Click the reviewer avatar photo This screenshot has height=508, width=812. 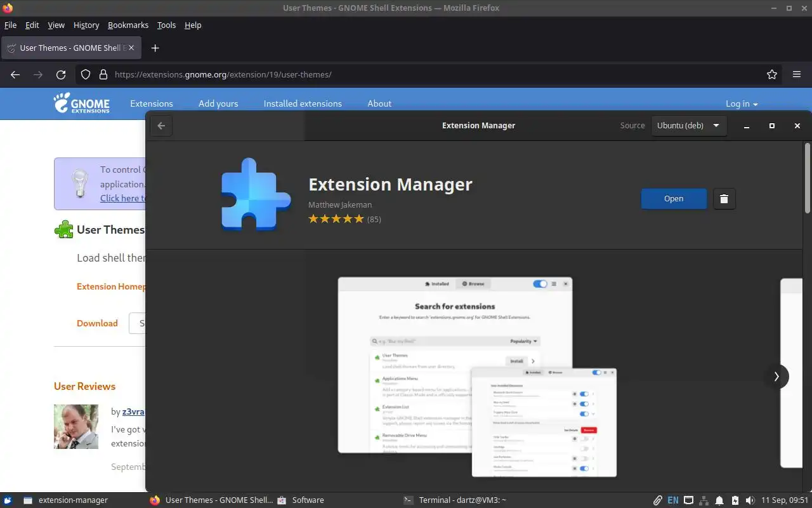[x=76, y=427]
